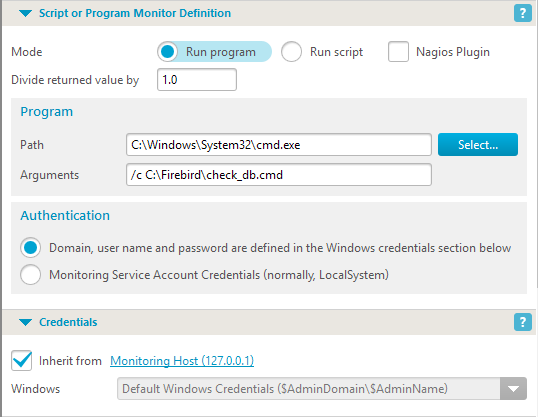This screenshot has height=417, width=538.
Task: Open help icon in Credentials section
Action: tap(523, 322)
